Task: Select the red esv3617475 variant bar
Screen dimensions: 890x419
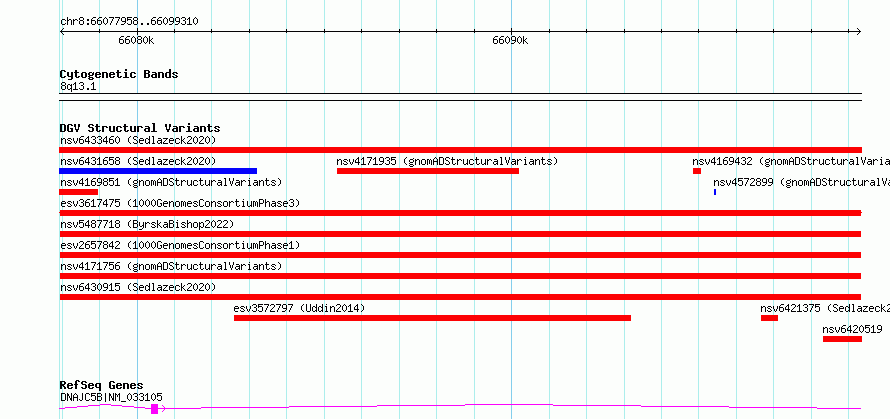Action: coord(461,213)
